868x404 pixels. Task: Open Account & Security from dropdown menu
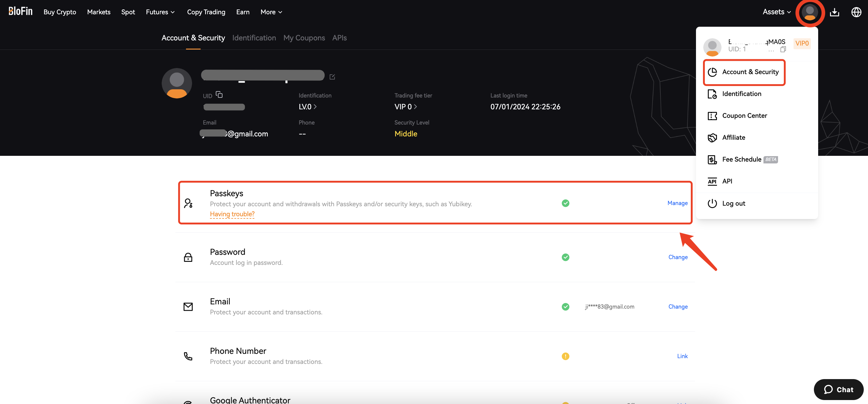pyautogui.click(x=744, y=72)
